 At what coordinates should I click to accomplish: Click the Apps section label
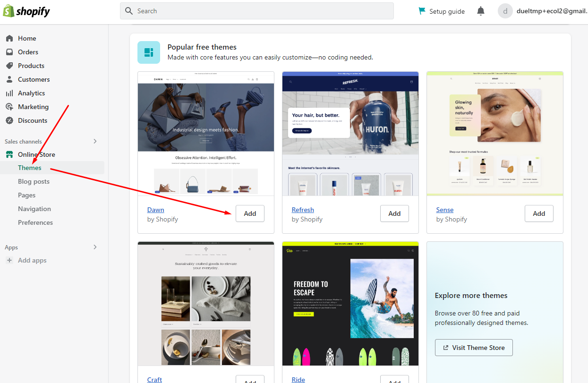pos(11,247)
